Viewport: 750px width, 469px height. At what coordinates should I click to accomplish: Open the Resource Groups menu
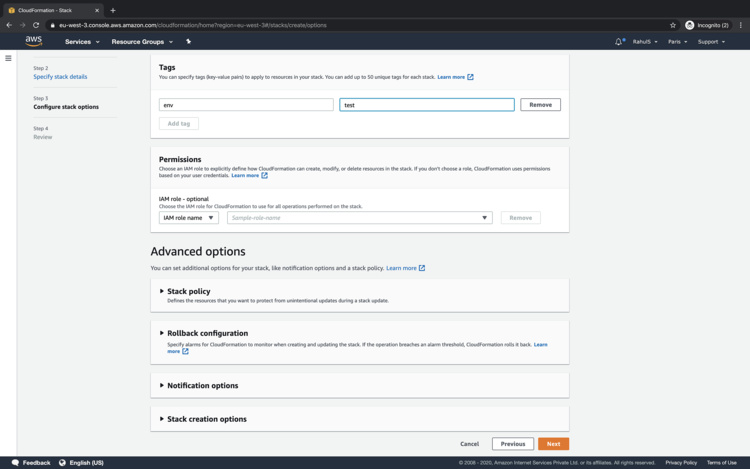pos(142,42)
